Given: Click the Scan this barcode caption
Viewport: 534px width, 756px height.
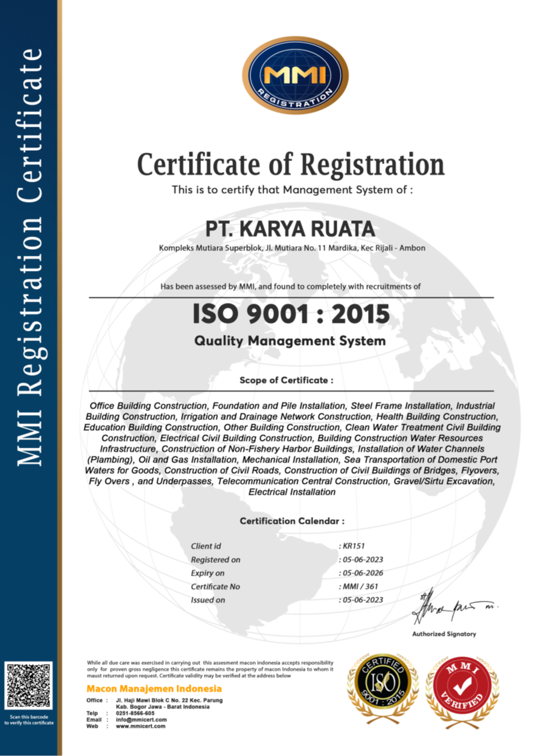Looking at the screenshot, I should tap(29, 720).
